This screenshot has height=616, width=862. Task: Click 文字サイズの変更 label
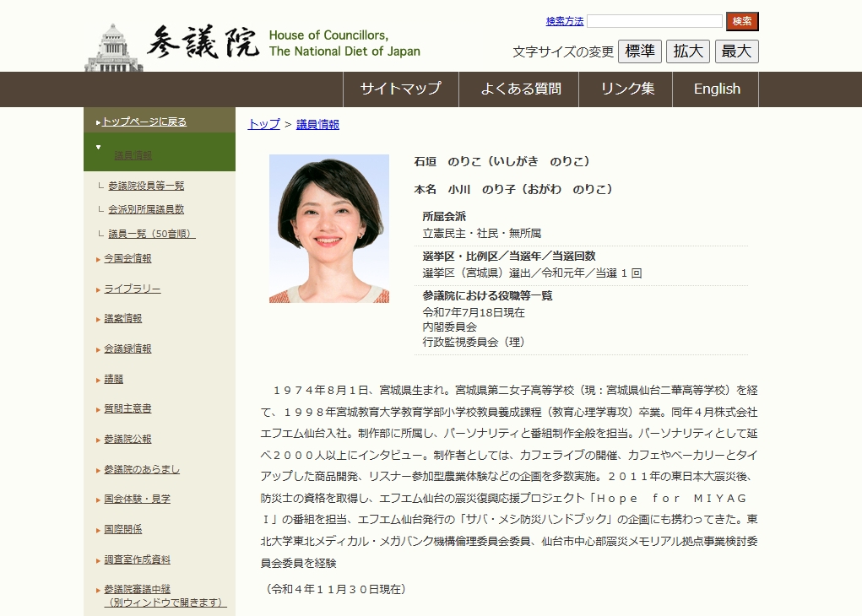pyautogui.click(x=563, y=51)
